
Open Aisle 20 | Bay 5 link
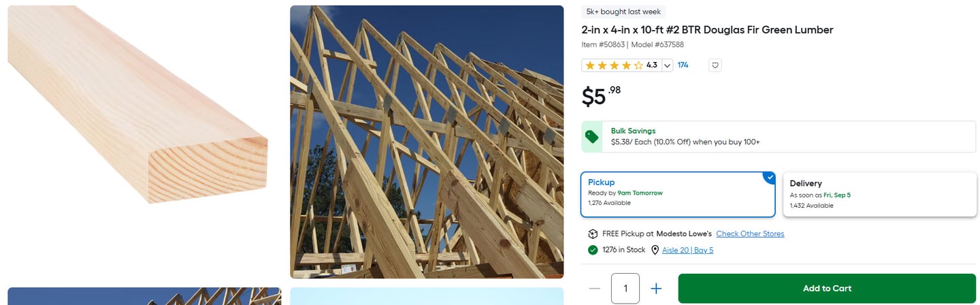[687, 250]
